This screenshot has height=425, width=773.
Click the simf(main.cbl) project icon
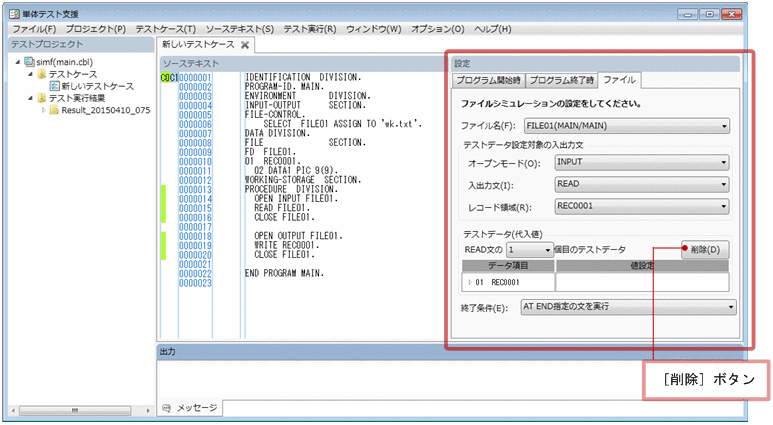[30, 62]
